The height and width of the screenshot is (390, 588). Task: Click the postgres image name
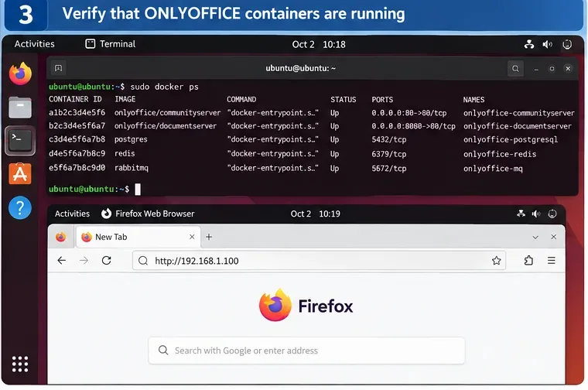pyautogui.click(x=131, y=139)
